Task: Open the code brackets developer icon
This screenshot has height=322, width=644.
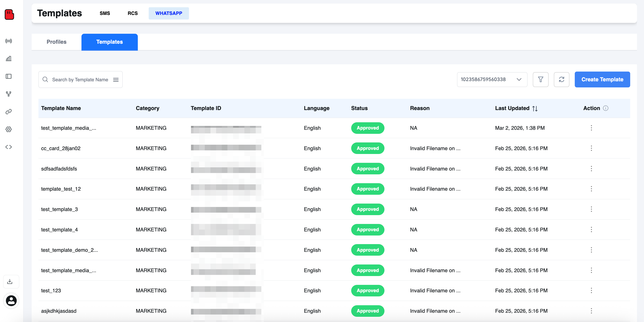Action: [x=9, y=147]
